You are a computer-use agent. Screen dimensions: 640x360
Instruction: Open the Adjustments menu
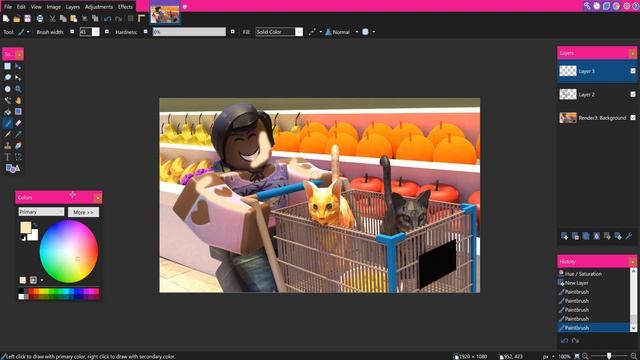tap(99, 7)
